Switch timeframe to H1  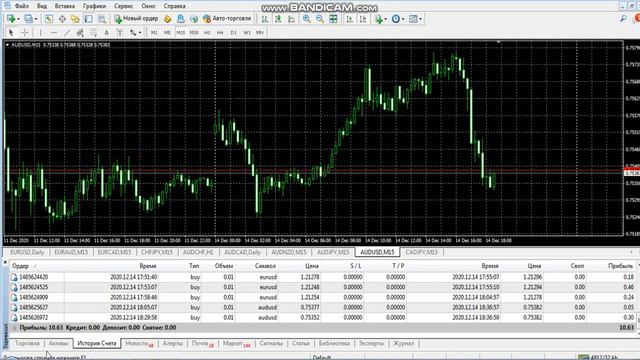207,33
